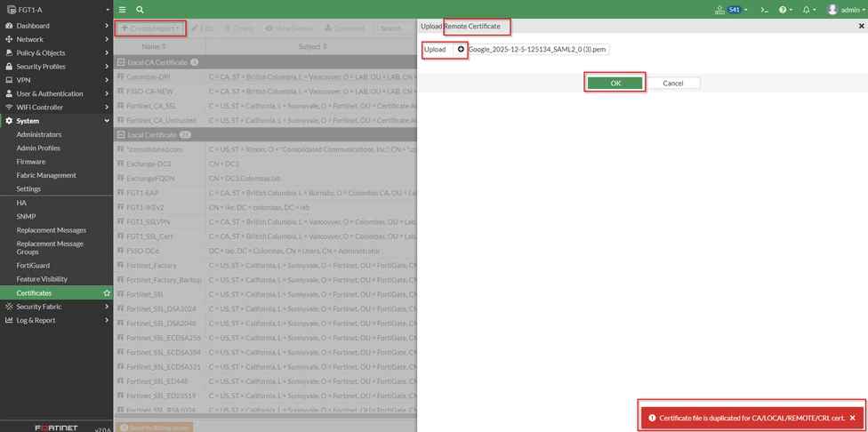This screenshot has height=432, width=868.
Task: Cancel the certificate upload
Action: click(x=672, y=83)
